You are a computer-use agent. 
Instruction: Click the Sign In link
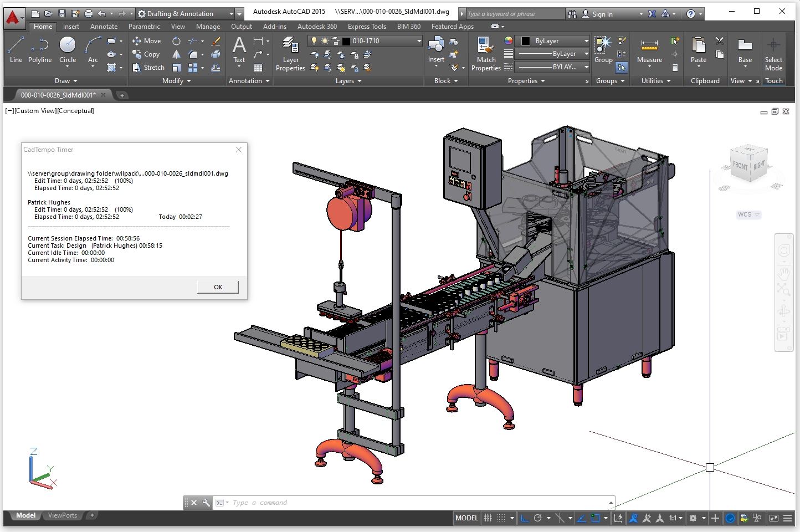pyautogui.click(x=602, y=14)
